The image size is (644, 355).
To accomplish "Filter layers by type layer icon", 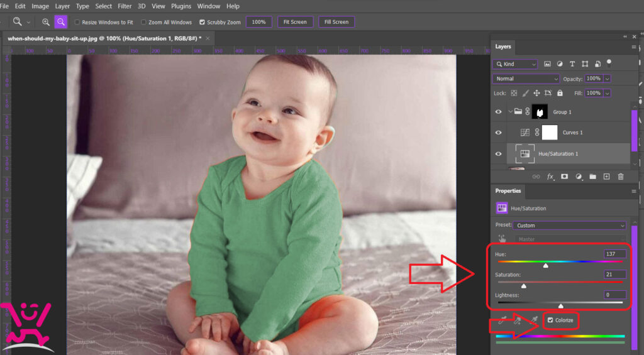I will [572, 64].
